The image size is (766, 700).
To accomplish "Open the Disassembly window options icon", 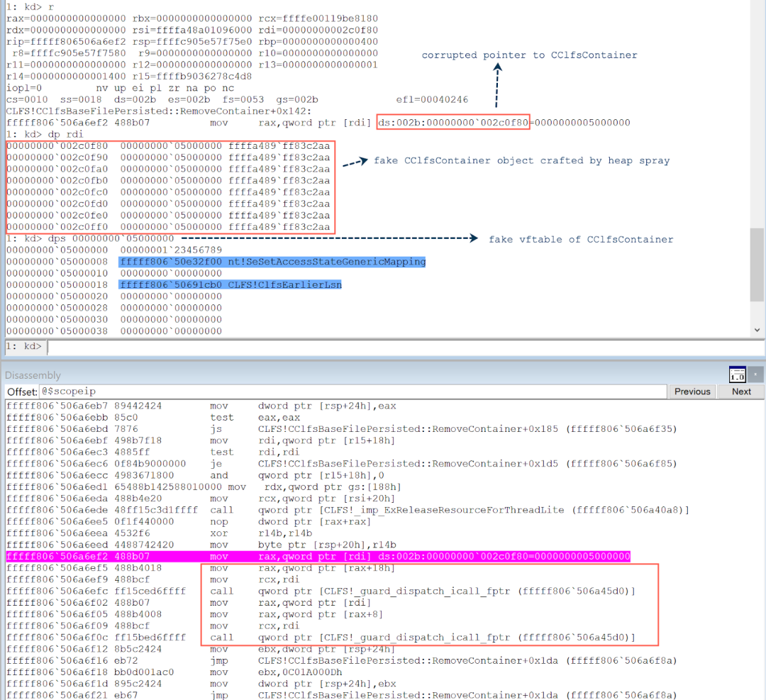I will [x=739, y=374].
